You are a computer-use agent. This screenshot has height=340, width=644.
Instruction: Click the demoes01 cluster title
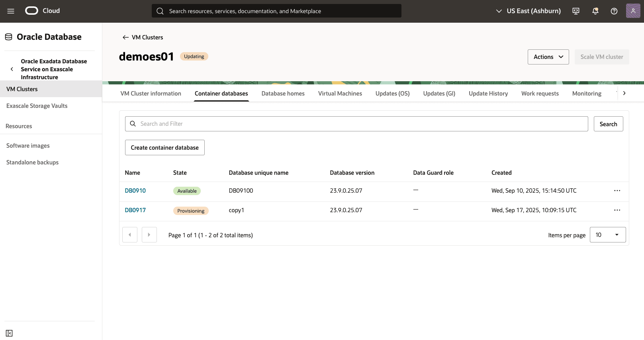coord(146,57)
